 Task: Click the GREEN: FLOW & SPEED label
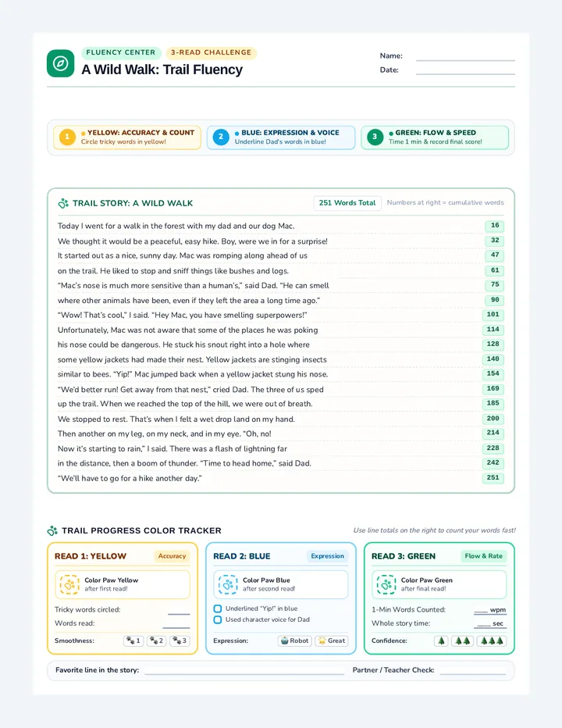(x=436, y=133)
